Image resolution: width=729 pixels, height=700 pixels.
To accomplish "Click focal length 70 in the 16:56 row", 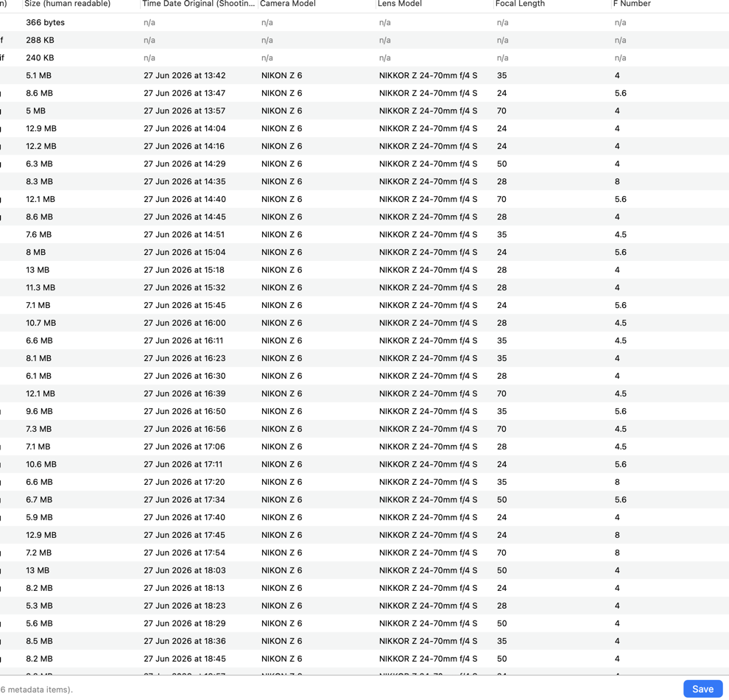I will click(501, 429).
